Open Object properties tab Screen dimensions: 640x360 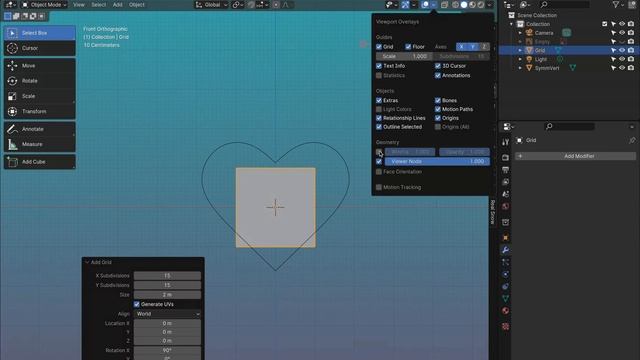tap(505, 238)
